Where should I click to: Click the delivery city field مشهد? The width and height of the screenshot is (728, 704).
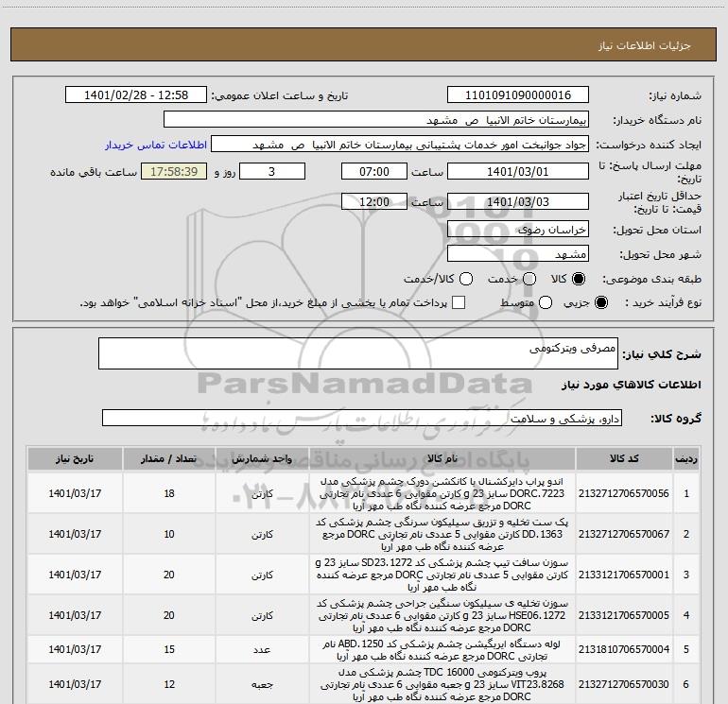tap(518, 254)
